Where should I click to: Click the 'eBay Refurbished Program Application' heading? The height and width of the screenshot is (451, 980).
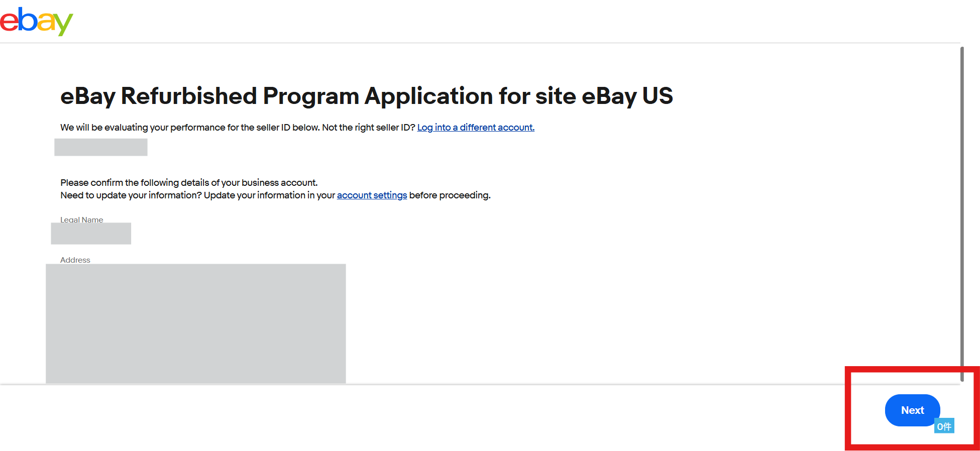pos(366,96)
